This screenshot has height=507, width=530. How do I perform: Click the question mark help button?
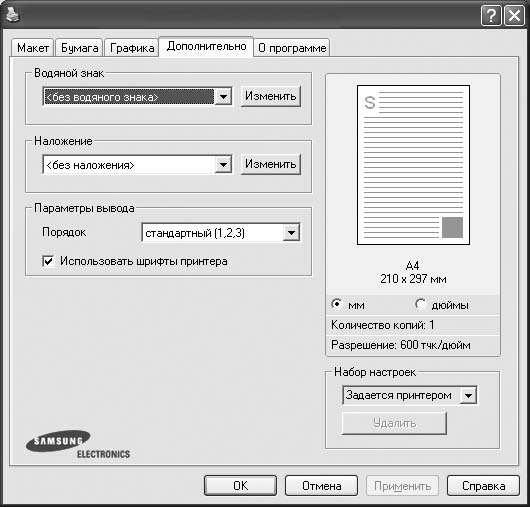491,16
